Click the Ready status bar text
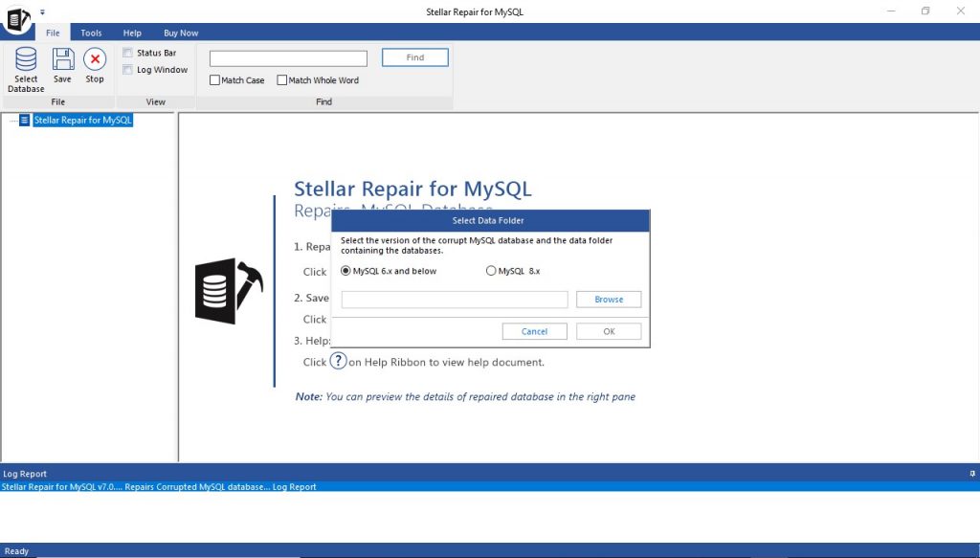 [x=17, y=551]
